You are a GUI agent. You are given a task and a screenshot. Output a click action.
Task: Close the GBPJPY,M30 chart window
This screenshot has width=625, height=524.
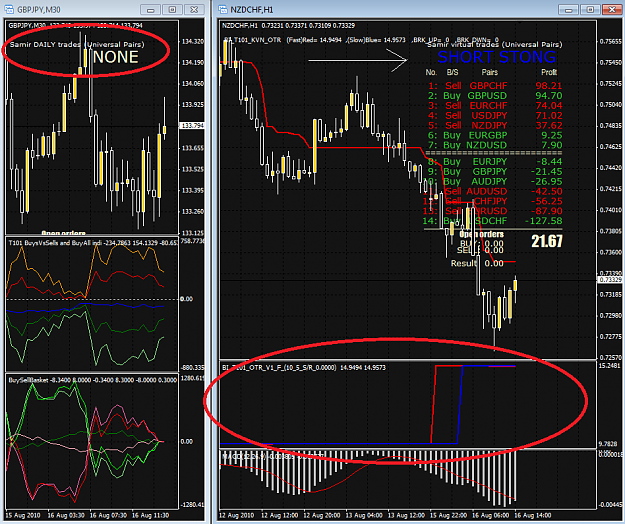click(194, 10)
